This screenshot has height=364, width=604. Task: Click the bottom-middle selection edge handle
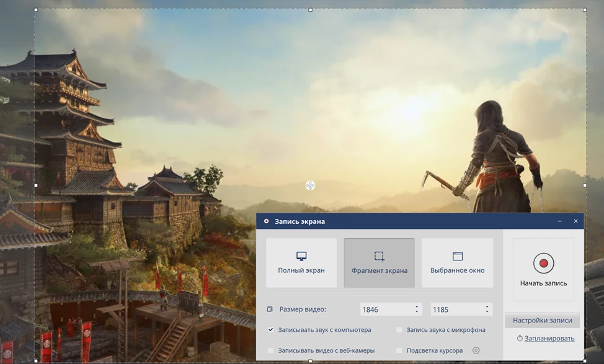[311, 361]
